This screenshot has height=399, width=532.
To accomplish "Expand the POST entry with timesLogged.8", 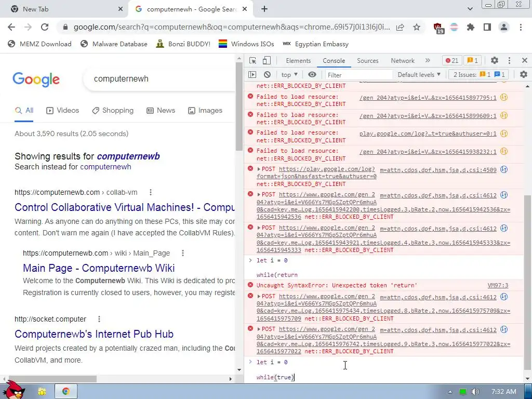I will click(259, 296).
